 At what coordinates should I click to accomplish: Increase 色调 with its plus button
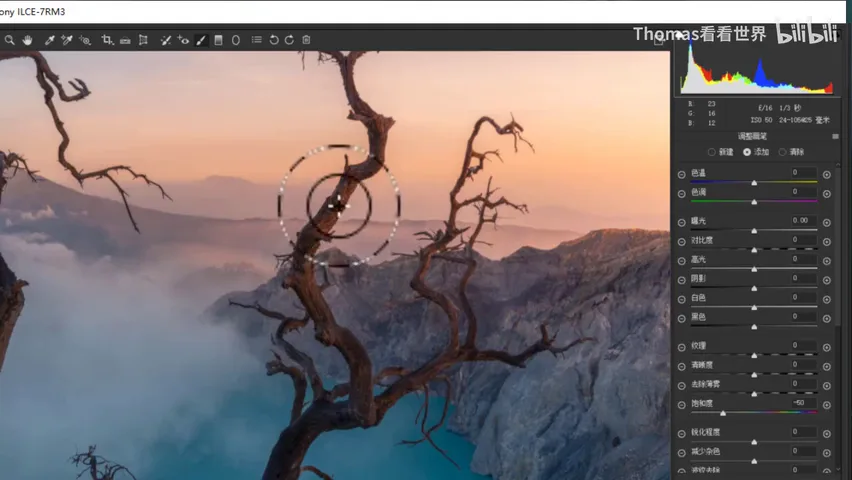coord(826,194)
